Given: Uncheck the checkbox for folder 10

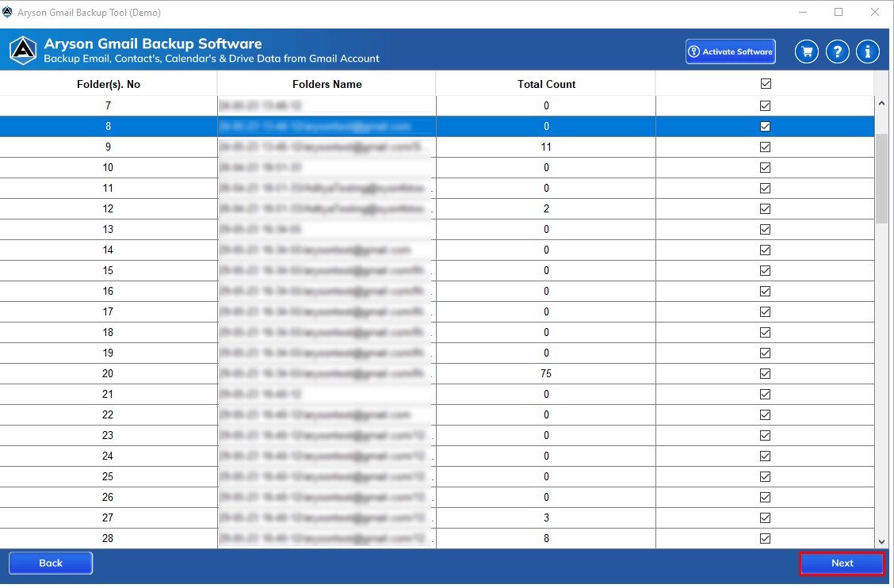Looking at the screenshot, I should tap(765, 167).
